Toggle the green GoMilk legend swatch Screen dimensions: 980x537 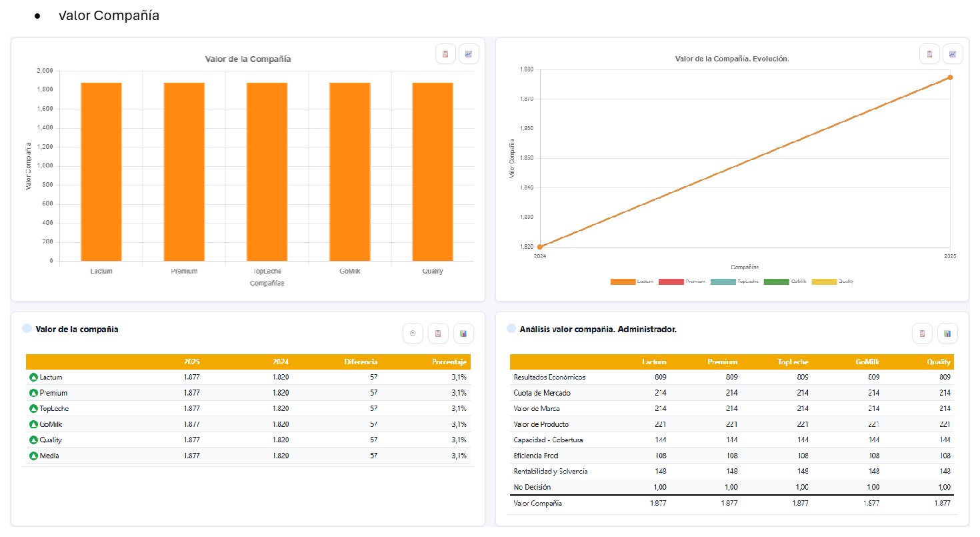tap(776, 282)
